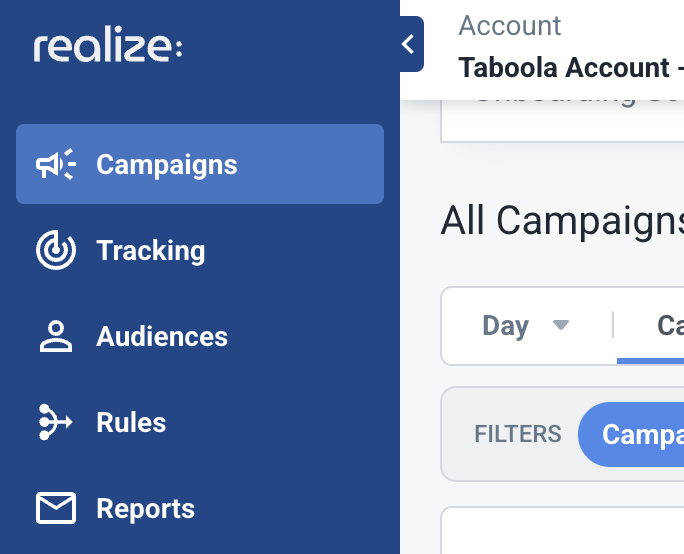Image resolution: width=684 pixels, height=554 pixels.
Task: Open the Audiences menu item text
Action: (x=162, y=336)
